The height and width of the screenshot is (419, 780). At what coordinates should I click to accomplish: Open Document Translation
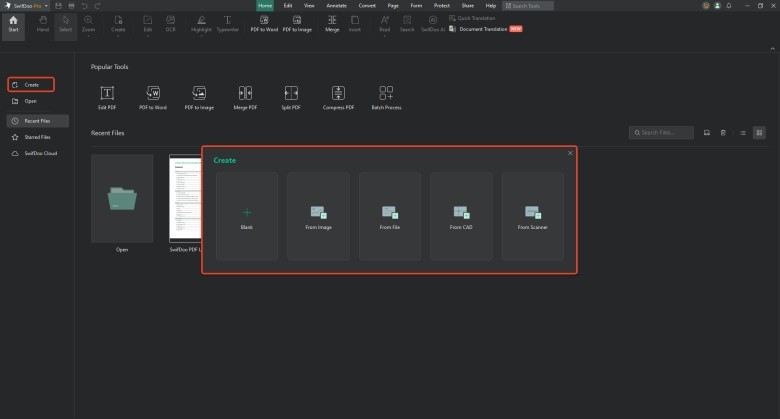(x=485, y=29)
